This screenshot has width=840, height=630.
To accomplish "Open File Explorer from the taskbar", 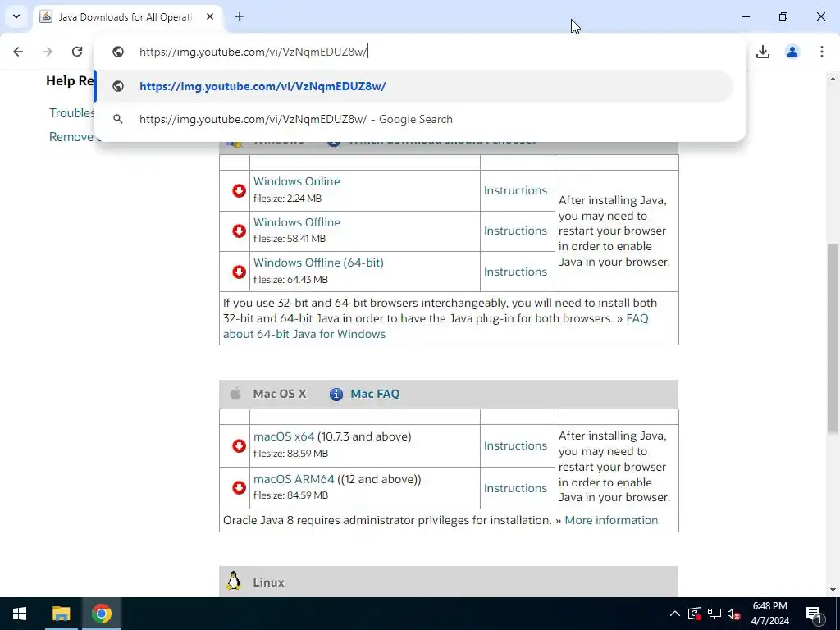I will (61, 614).
